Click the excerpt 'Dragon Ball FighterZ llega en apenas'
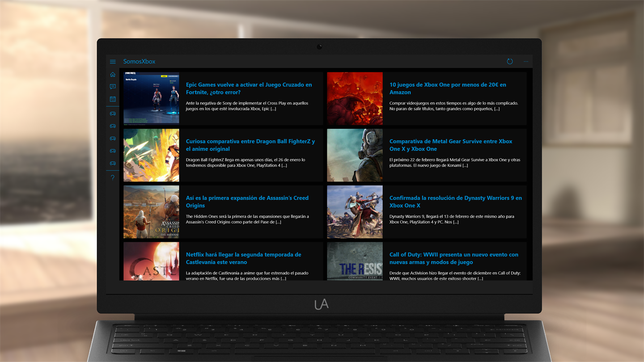 coord(246,163)
